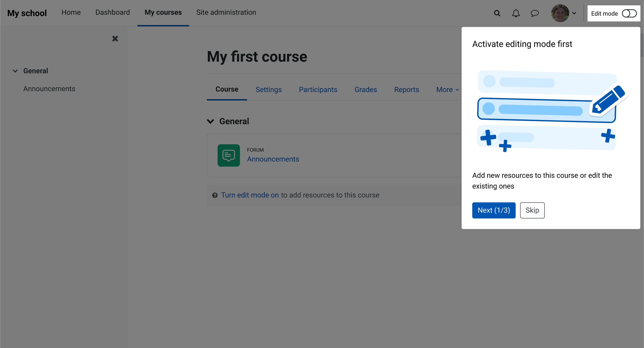Open the Reports tab
The height and width of the screenshot is (348, 644).
407,89
